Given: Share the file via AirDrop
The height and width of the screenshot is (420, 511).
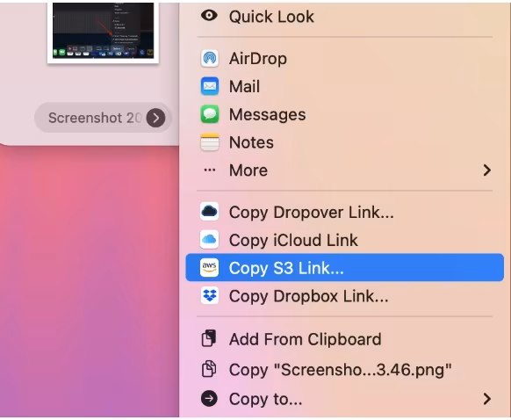Looking at the screenshot, I should (344, 58).
